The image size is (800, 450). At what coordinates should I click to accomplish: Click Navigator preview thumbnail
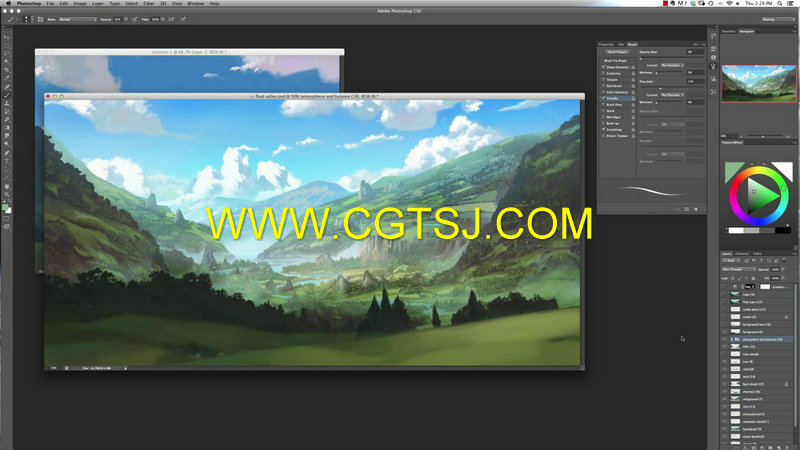(759, 83)
